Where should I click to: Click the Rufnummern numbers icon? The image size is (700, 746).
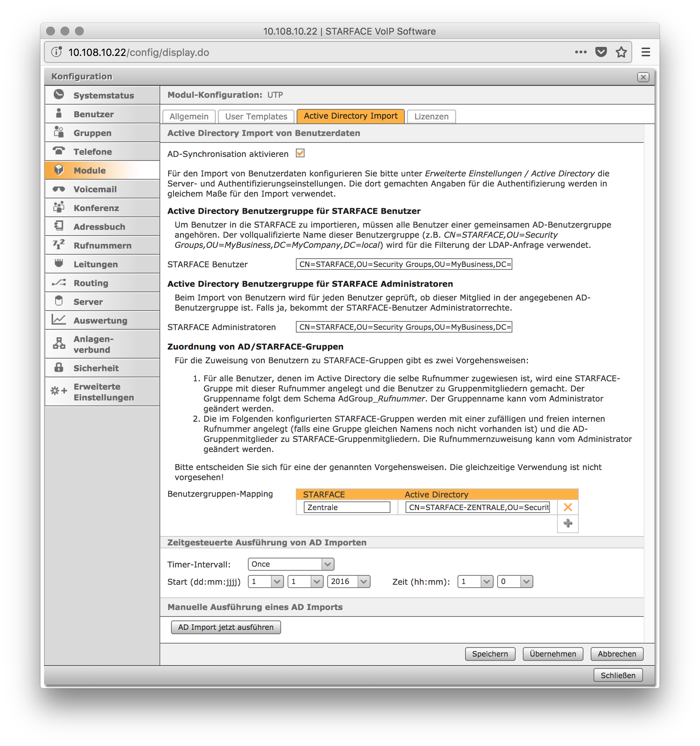58,245
